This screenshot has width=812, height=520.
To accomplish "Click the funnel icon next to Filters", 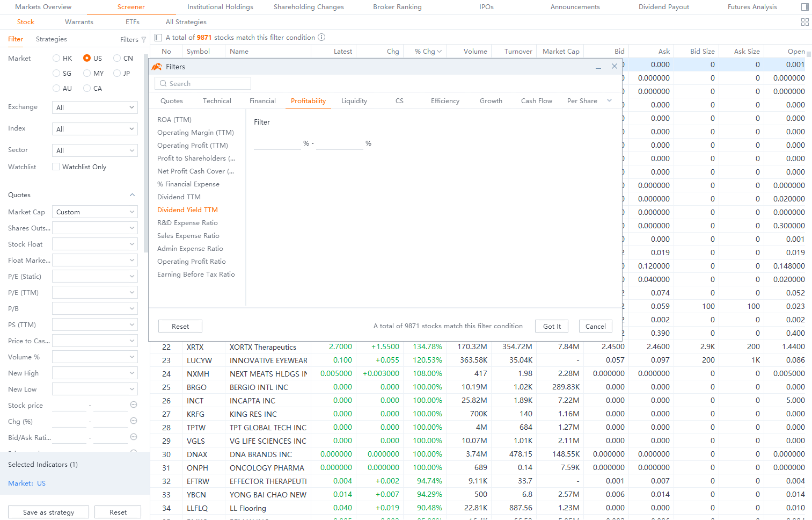I will 143,40.
